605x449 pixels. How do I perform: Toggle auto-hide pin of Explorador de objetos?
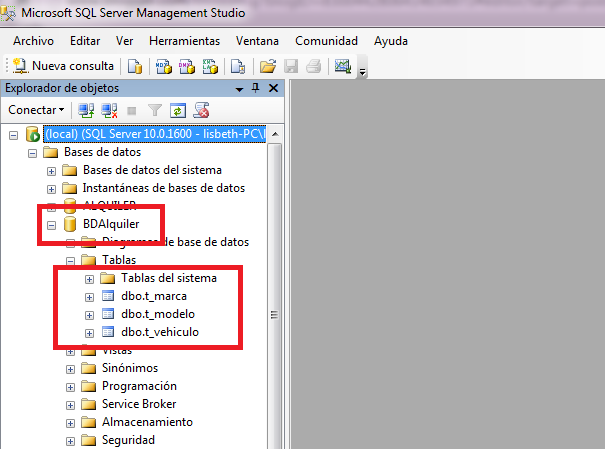pyautogui.click(x=256, y=88)
